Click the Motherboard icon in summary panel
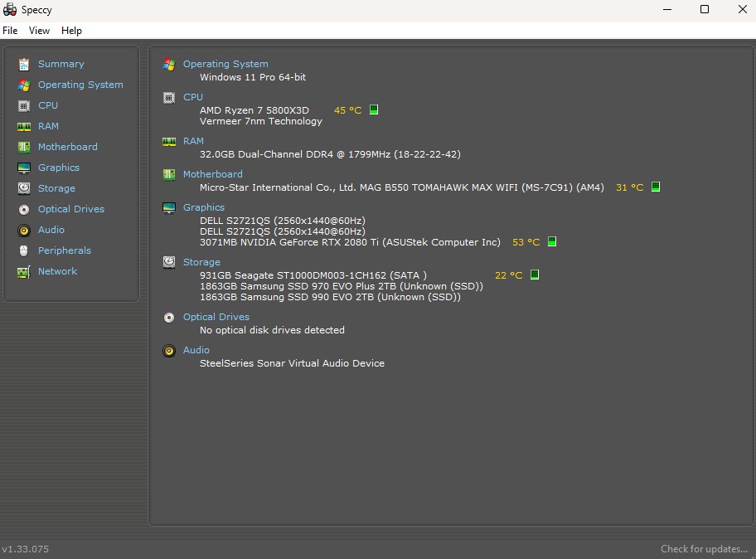The width and height of the screenshot is (756, 559). point(169,174)
